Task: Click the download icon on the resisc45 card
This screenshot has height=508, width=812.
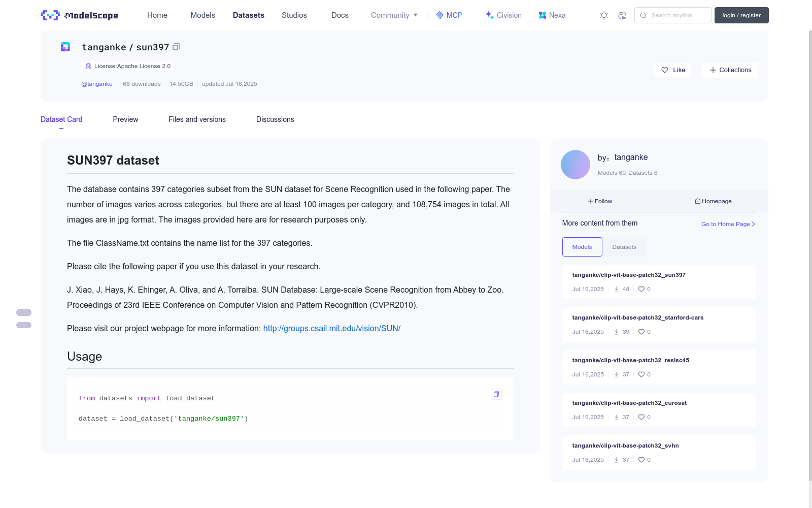Action: [617, 374]
